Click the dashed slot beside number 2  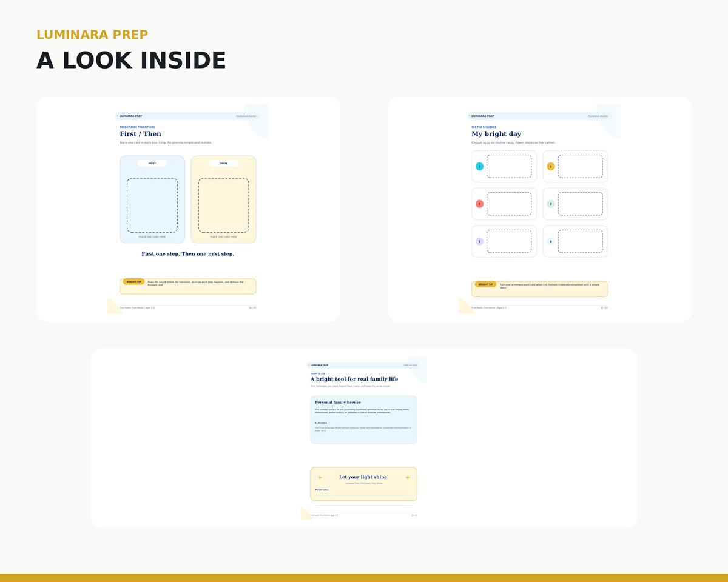coord(581,166)
